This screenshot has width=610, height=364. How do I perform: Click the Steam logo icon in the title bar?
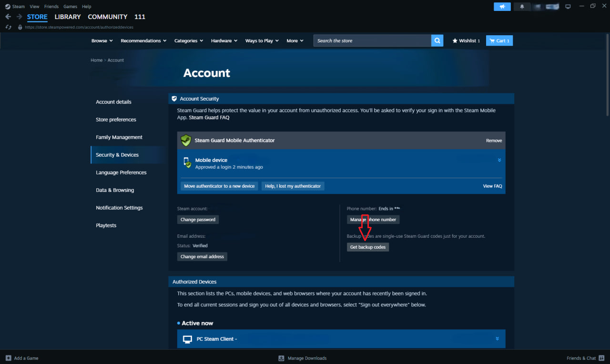pyautogui.click(x=8, y=7)
